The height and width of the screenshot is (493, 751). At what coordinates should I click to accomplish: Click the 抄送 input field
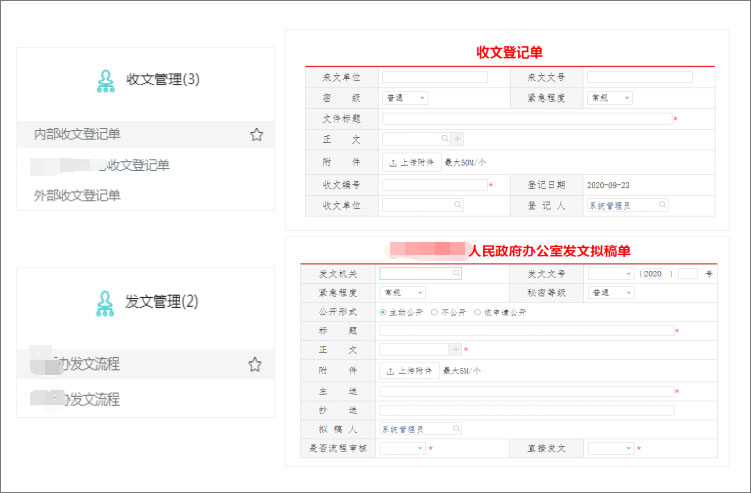pos(527,410)
